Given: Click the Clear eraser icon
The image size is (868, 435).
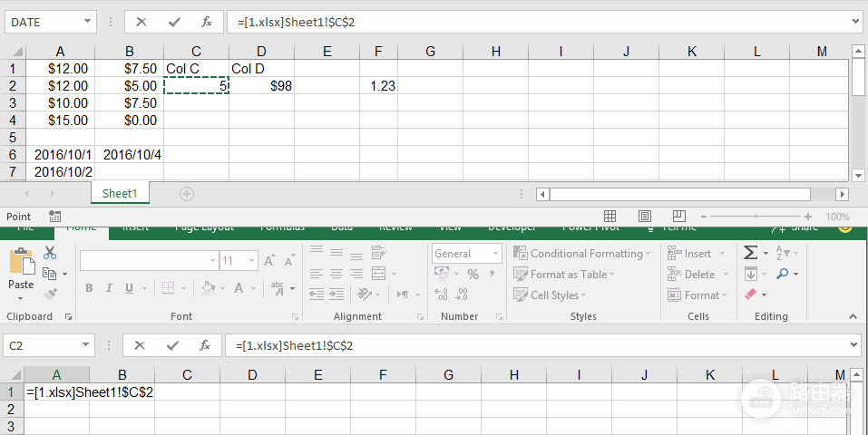Looking at the screenshot, I should click(x=751, y=295).
